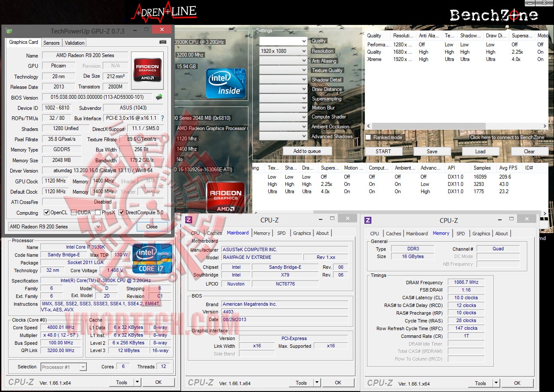Open the GPU selector dropdown in GPU-Z
Viewport: 554px width, 392px height.
[55, 227]
